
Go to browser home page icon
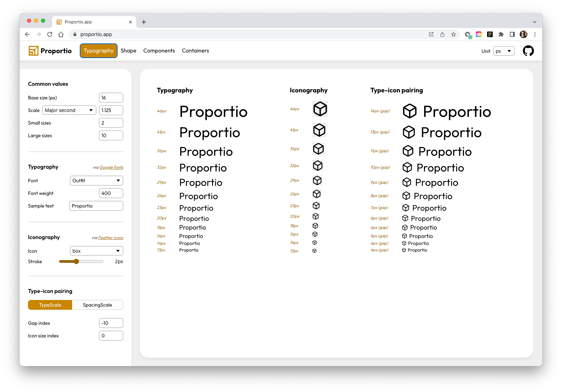point(61,34)
